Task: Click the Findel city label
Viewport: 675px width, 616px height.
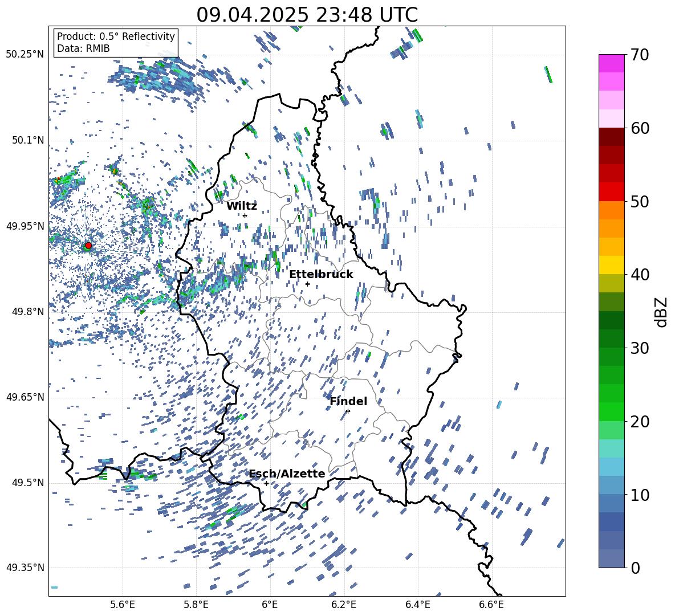Action: (348, 401)
